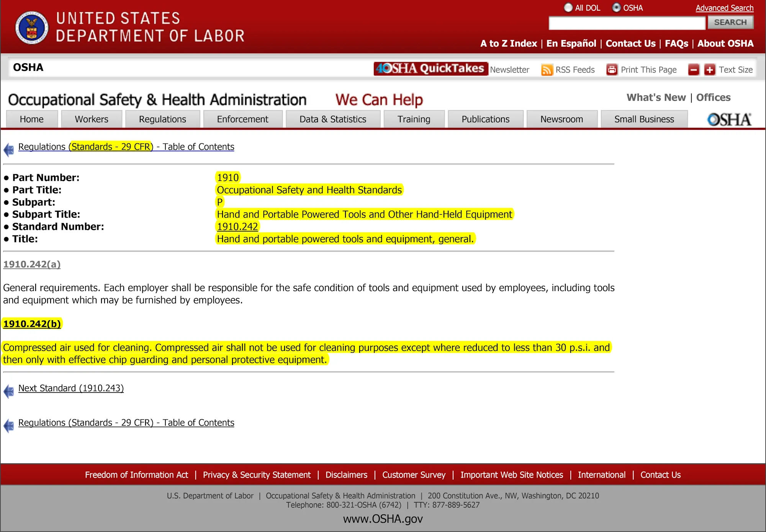
Task: Decrease text size with minus icon
Action: 694,70
